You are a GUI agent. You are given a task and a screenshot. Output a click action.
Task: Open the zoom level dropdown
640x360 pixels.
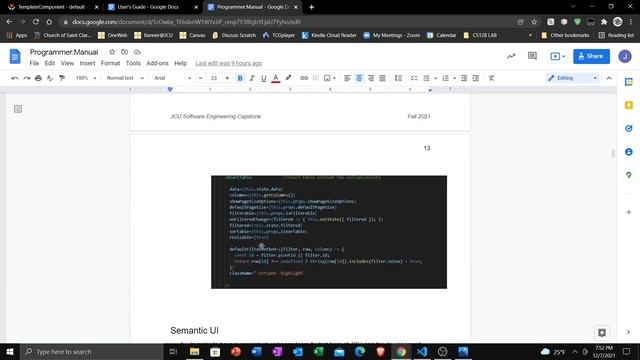click(86, 78)
